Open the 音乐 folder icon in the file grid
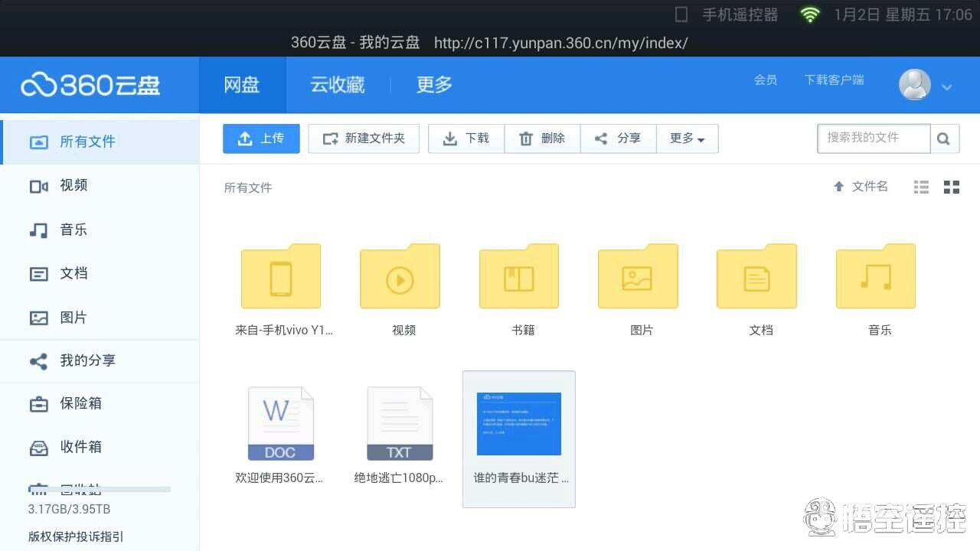Screen dimensions: 980x551 (876, 276)
